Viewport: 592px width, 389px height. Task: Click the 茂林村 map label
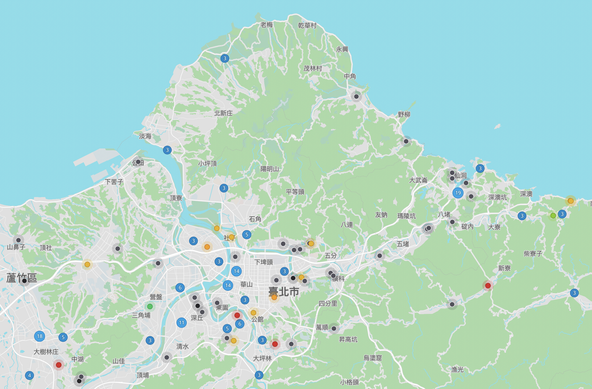313,68
